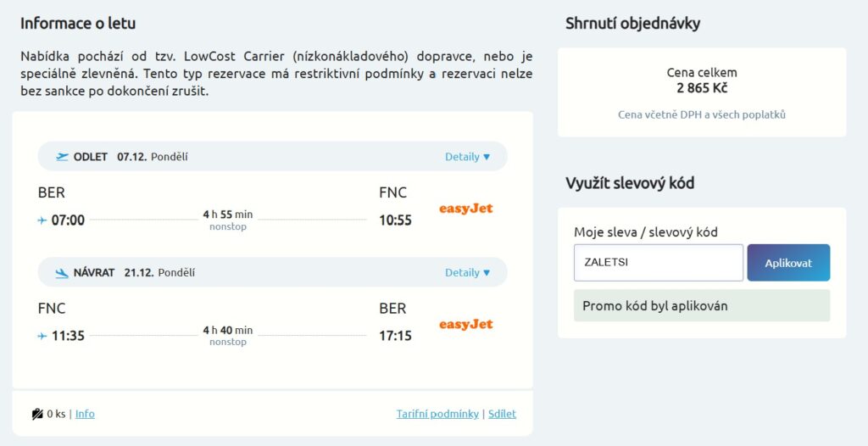The height and width of the screenshot is (446, 868).
Task: Click the easyJet logo on the return flight
Action: click(x=465, y=324)
